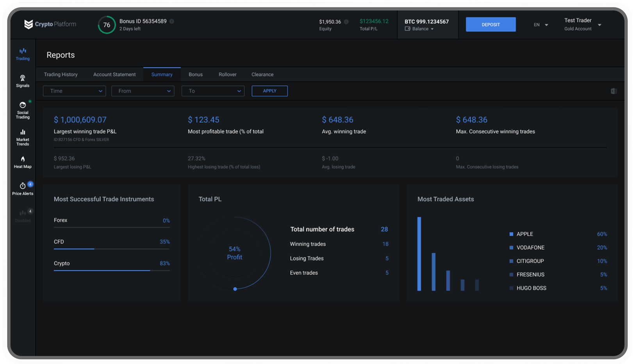Click the bonus progress circle showing 76

coord(107,25)
